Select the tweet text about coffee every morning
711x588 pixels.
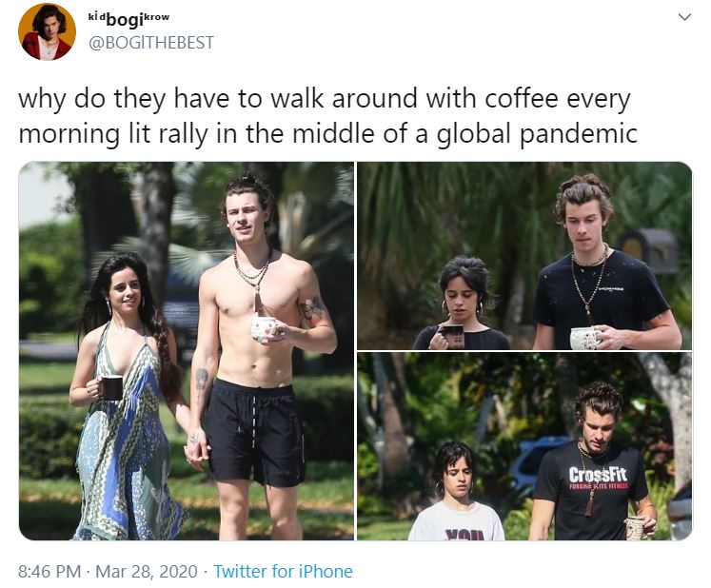pyautogui.click(x=327, y=116)
